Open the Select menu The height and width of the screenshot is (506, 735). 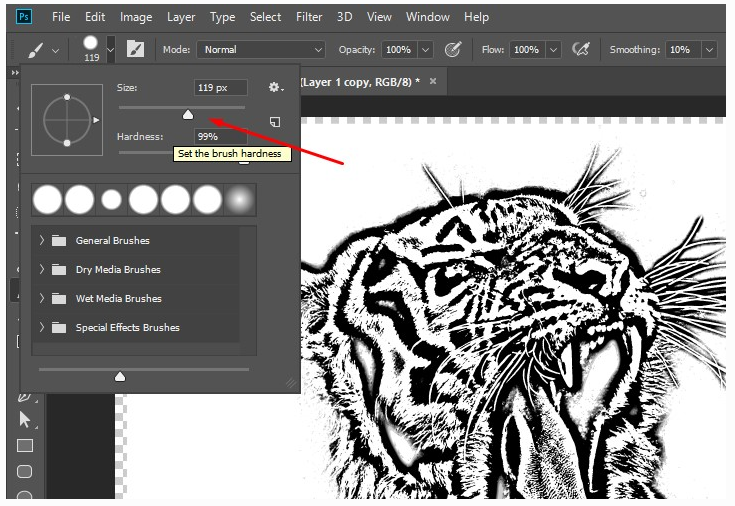265,17
